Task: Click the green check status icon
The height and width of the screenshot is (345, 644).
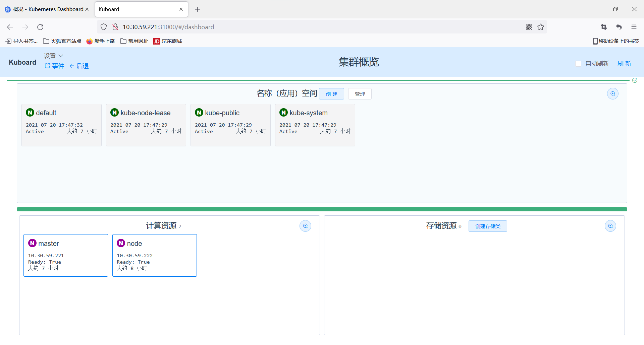Action: point(635,80)
